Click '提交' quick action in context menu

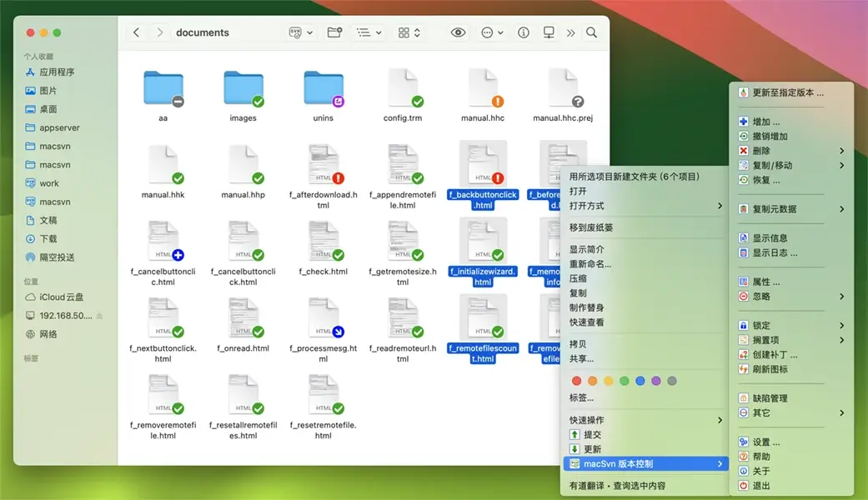click(592, 435)
